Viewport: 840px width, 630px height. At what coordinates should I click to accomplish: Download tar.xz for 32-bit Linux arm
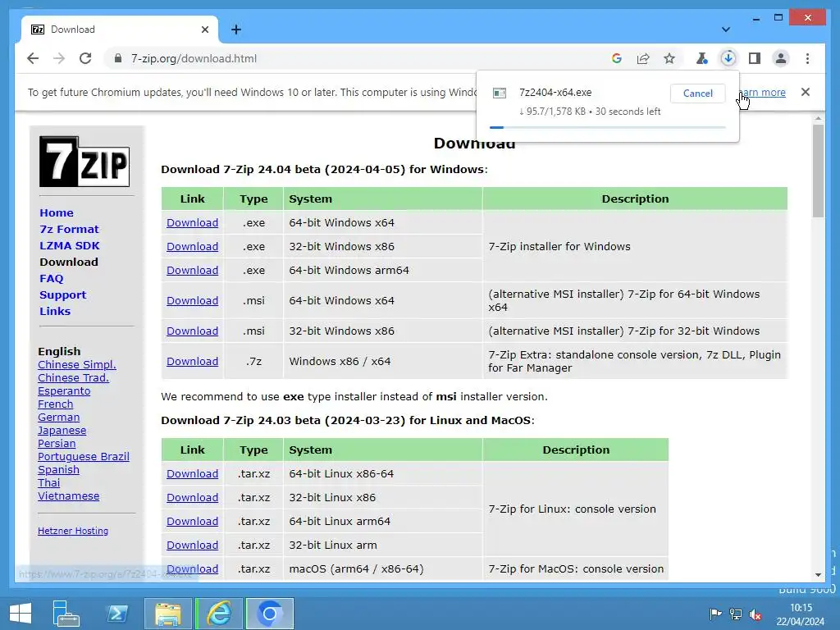pos(192,546)
